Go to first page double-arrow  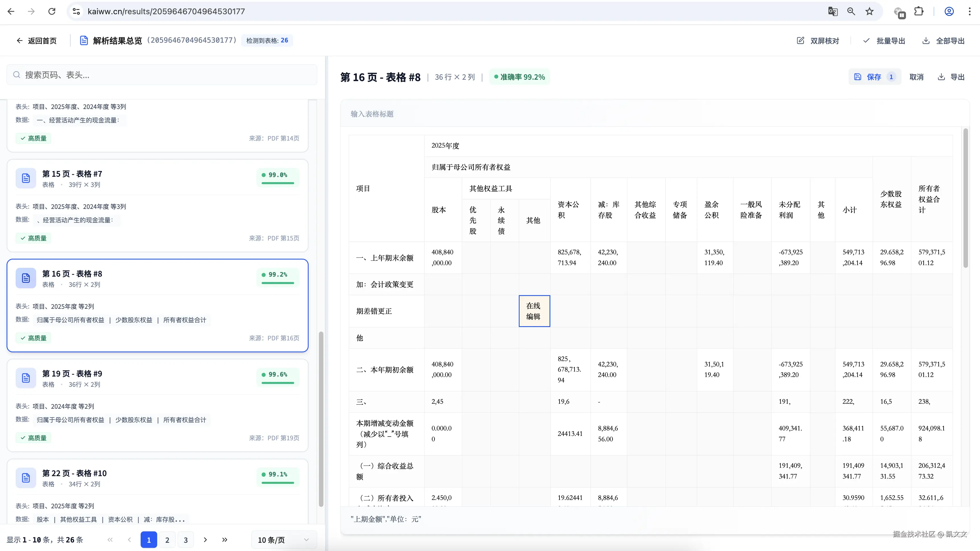[110, 540]
